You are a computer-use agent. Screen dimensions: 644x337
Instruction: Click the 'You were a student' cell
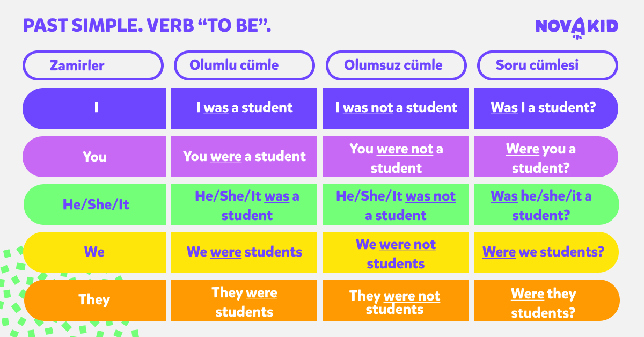pyautogui.click(x=244, y=157)
